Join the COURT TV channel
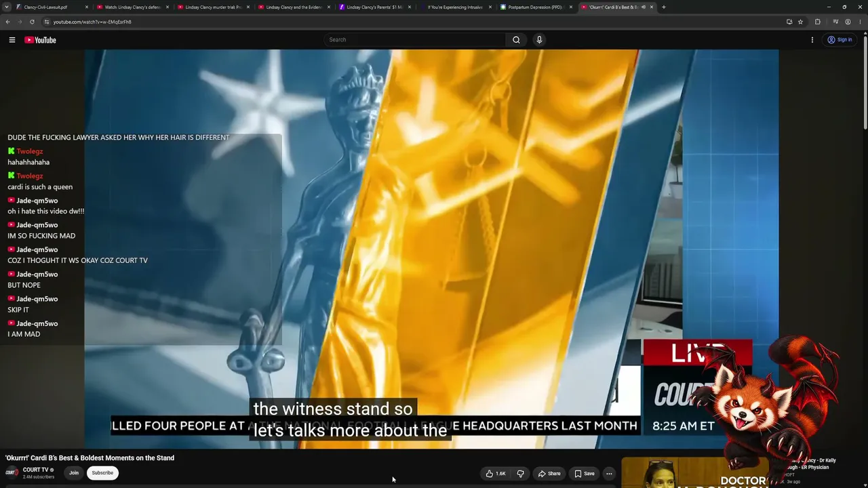The height and width of the screenshot is (488, 868). coord(74,473)
